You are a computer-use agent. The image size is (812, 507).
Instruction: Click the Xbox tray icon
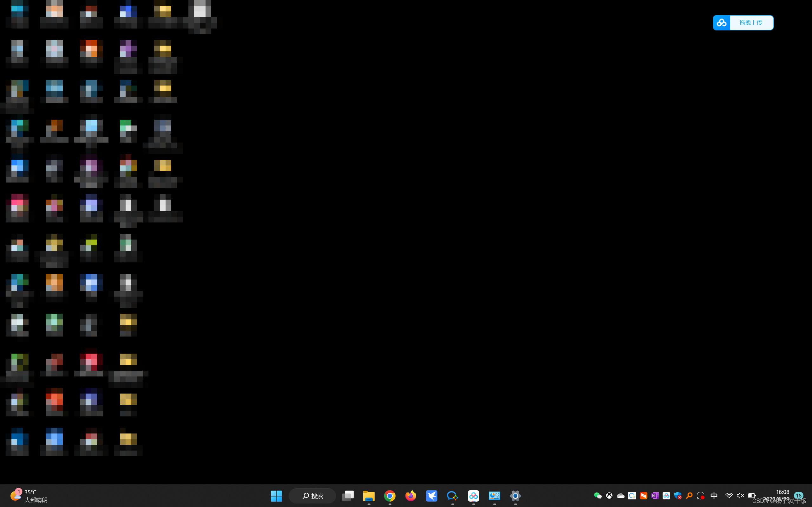[x=609, y=496]
